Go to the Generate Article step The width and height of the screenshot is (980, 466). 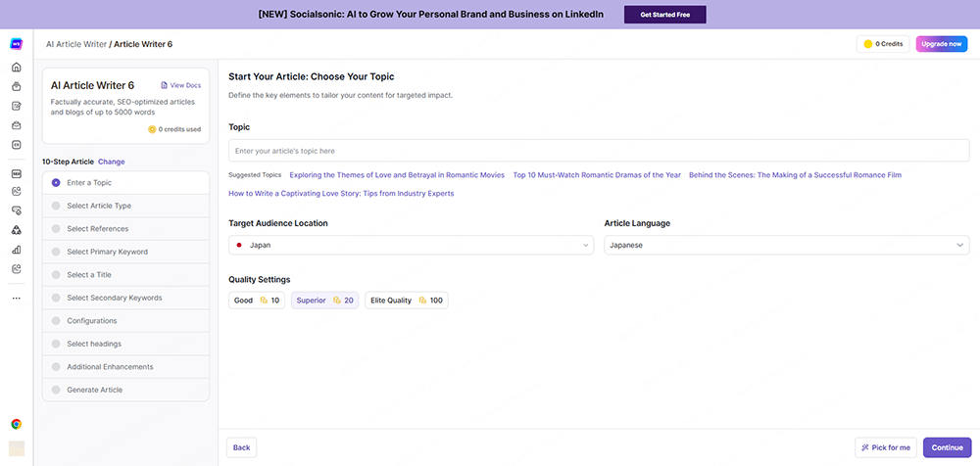[x=125, y=390]
